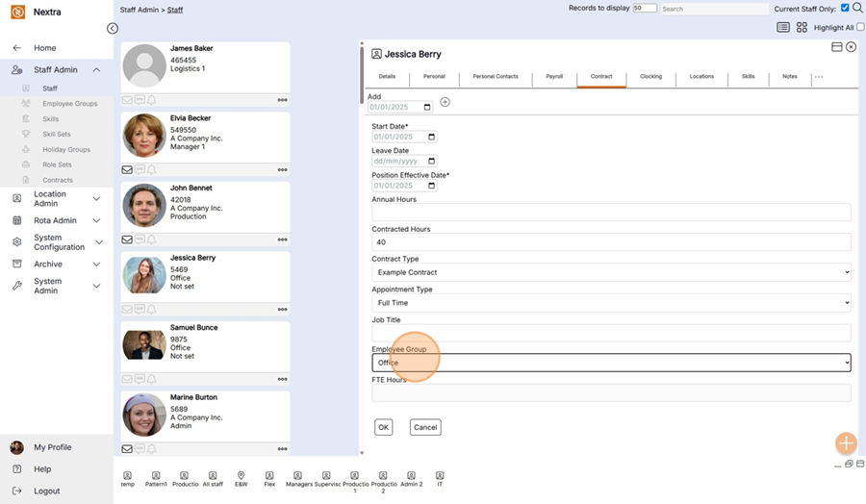Switch to list view icon

pyautogui.click(x=783, y=27)
